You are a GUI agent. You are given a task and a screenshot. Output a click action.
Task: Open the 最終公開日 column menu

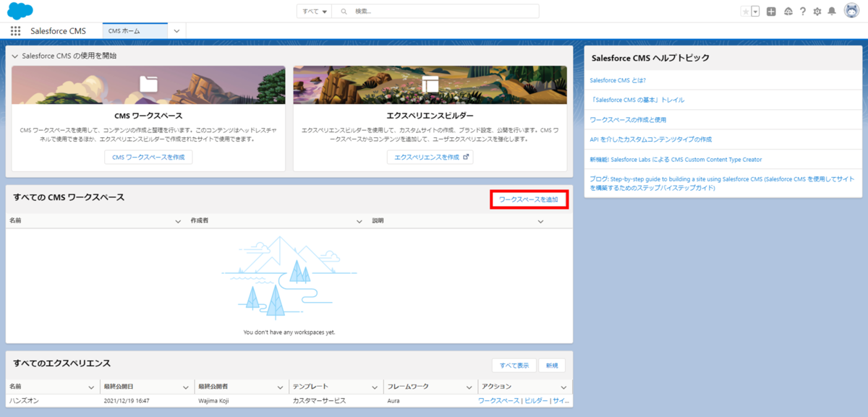point(186,387)
